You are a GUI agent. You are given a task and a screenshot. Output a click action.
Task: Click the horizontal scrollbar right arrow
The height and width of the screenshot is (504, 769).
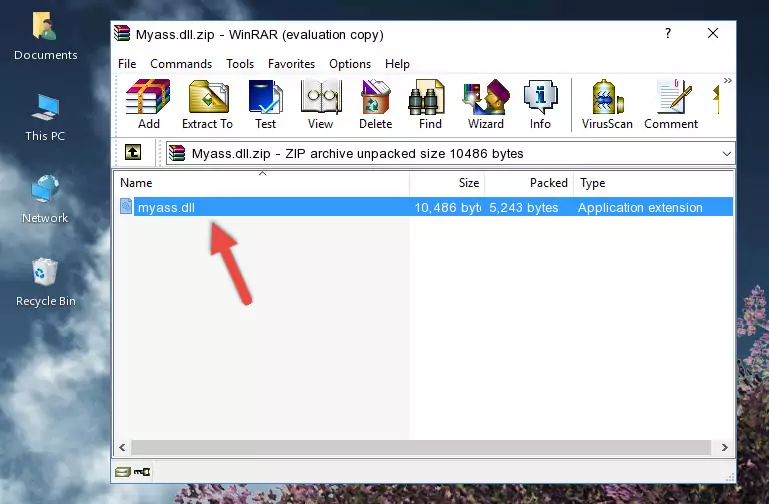tap(724, 447)
